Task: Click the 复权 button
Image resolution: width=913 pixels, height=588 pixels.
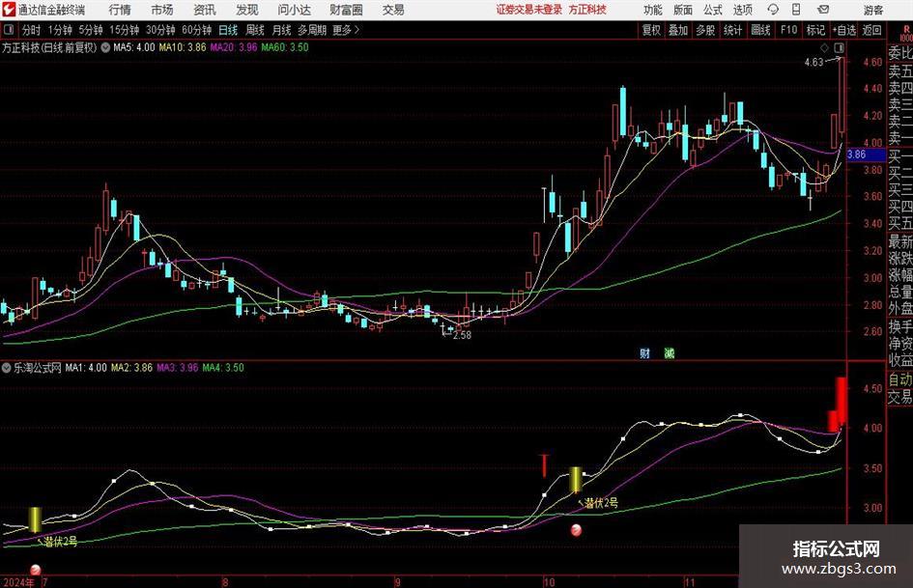Action: [x=651, y=30]
